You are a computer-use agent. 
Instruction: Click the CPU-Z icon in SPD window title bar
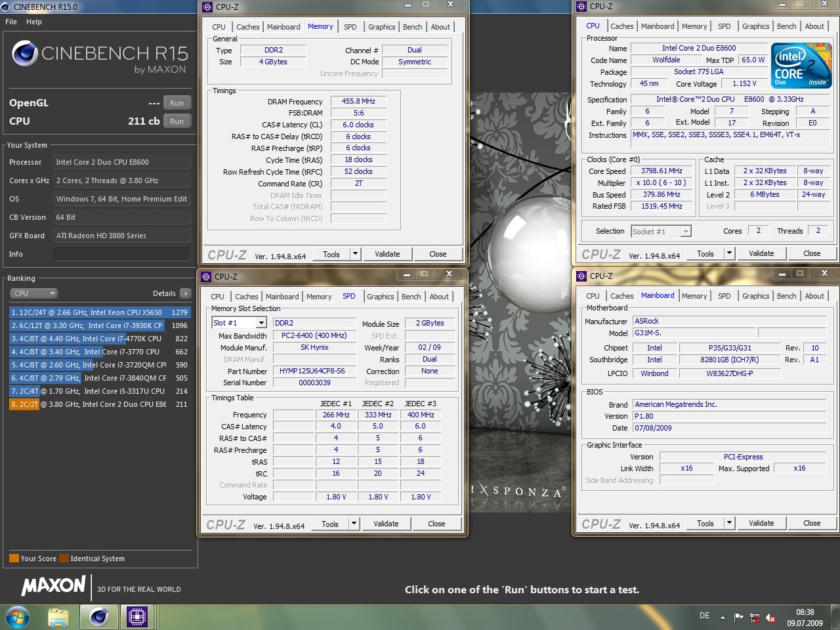point(206,276)
